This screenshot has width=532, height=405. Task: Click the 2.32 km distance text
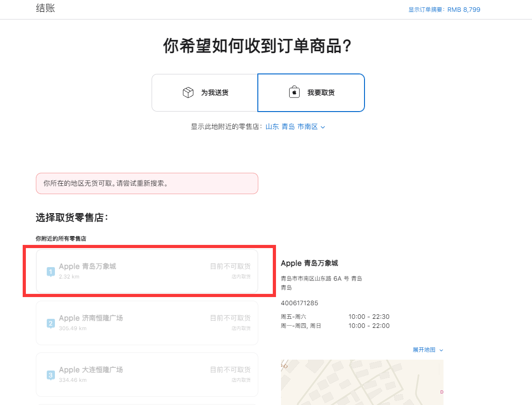tap(69, 277)
